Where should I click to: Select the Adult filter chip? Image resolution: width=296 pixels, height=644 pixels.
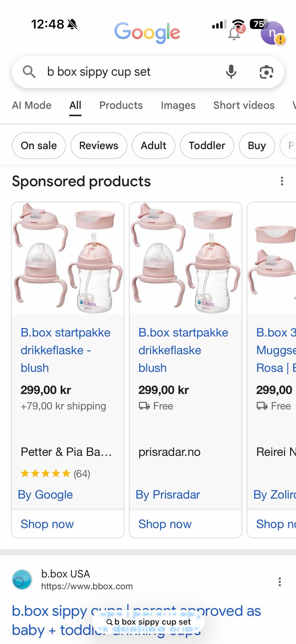tap(154, 146)
